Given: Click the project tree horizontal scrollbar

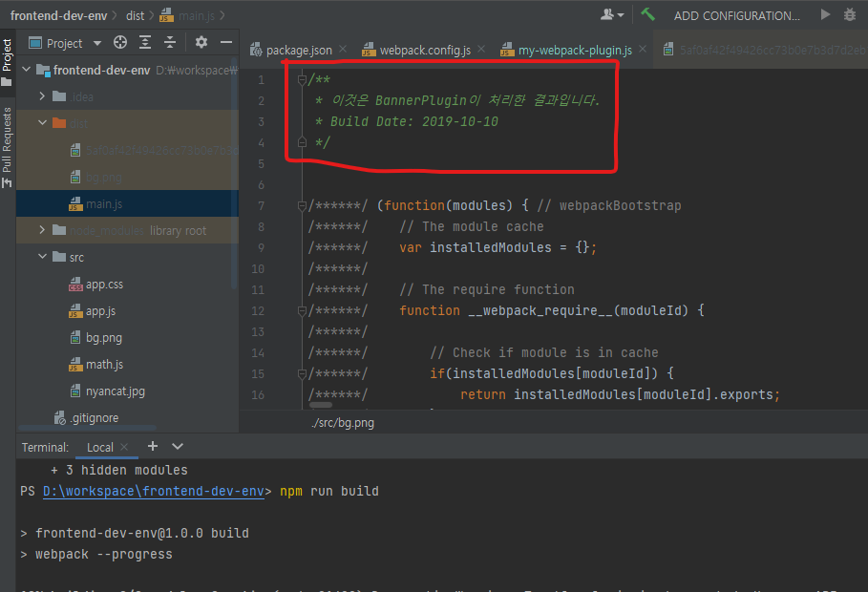Looking at the screenshot, I should [x=88, y=428].
